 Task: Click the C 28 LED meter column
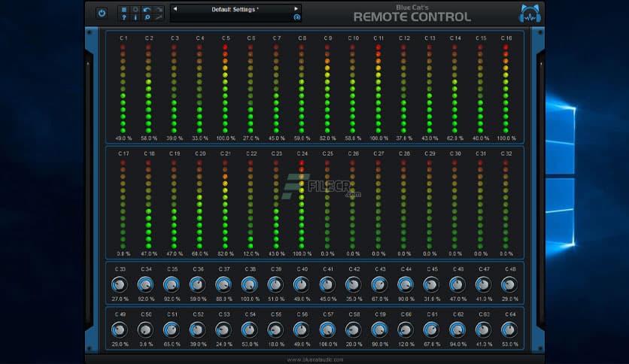[403, 205]
